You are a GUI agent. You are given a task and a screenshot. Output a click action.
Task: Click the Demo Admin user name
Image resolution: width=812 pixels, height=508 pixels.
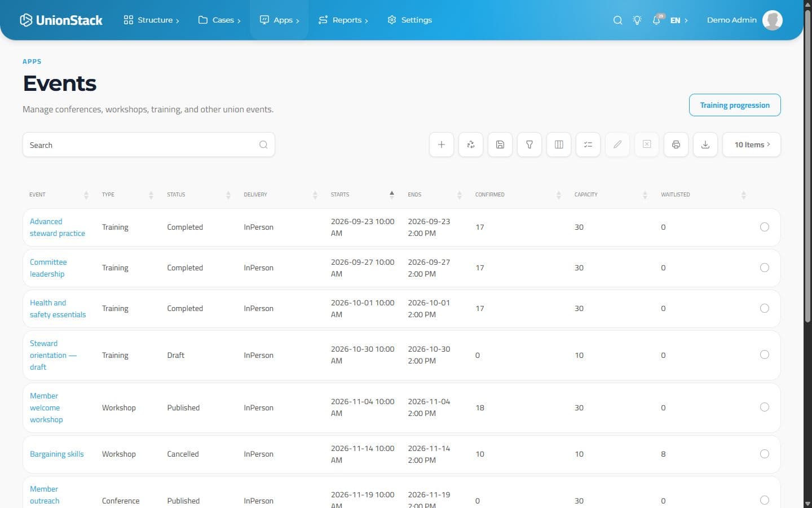732,20
